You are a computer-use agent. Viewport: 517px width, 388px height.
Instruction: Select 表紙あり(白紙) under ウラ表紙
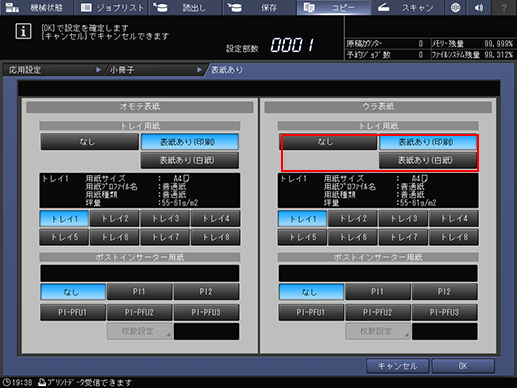coord(428,160)
